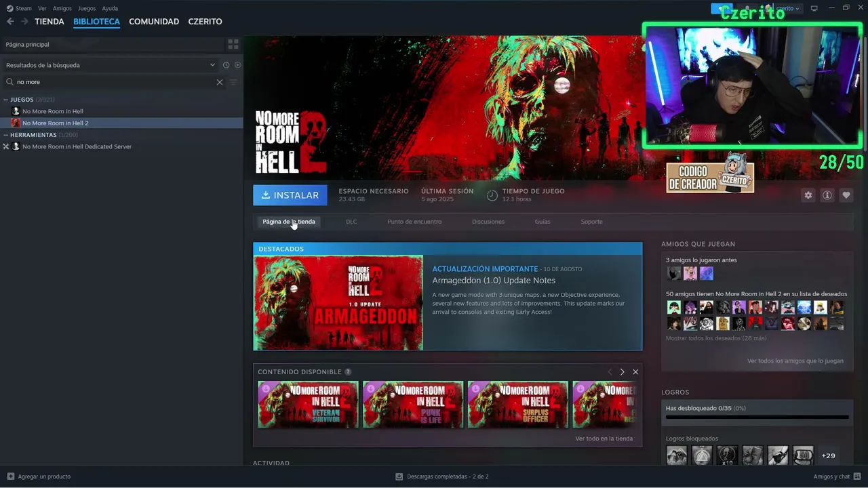Click Ver todos los amigos que lo juegan
Image resolution: width=868 pixels, height=488 pixels.
[x=795, y=361]
